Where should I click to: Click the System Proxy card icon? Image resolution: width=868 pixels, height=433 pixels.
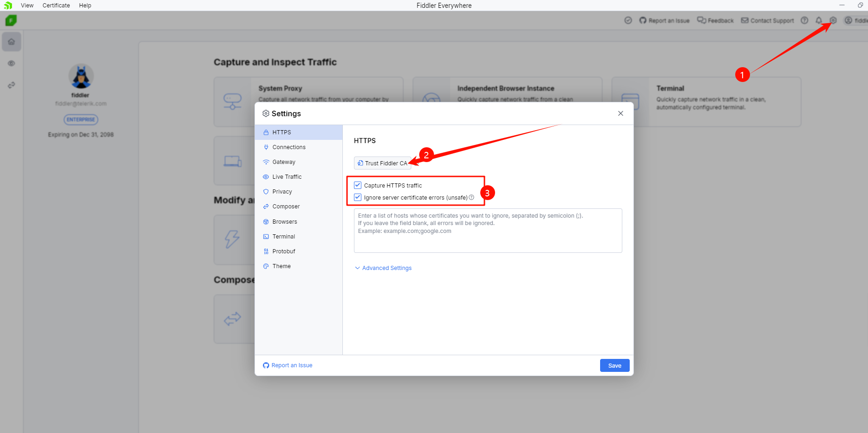tap(232, 101)
